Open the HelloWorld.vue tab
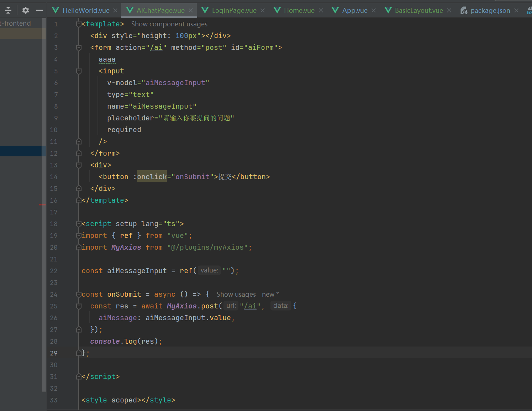Screen dimensions: 532x411 [x=86, y=10]
